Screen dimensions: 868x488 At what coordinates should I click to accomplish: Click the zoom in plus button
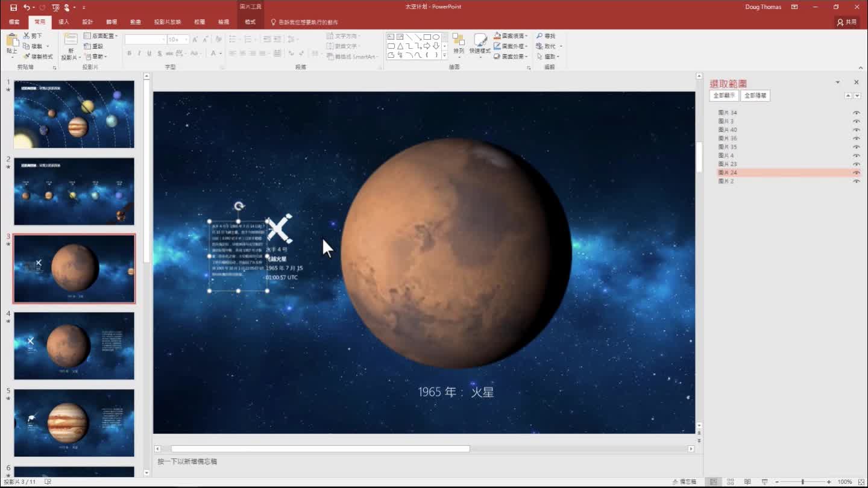click(829, 482)
